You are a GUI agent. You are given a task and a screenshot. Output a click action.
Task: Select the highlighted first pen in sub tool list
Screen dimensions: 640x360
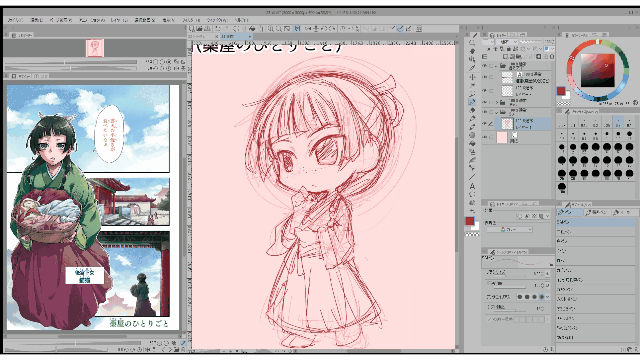(x=596, y=222)
